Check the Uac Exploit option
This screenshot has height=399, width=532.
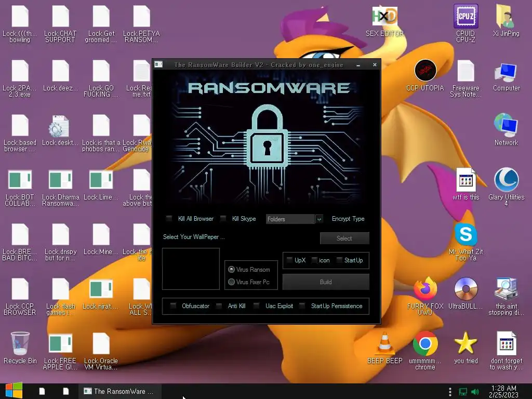click(x=257, y=306)
